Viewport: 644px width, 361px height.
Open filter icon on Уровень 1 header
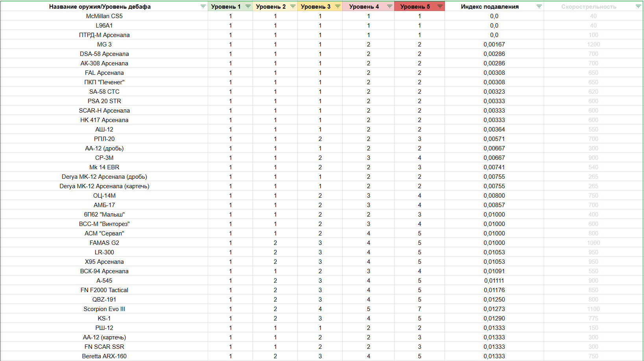coord(248,6)
